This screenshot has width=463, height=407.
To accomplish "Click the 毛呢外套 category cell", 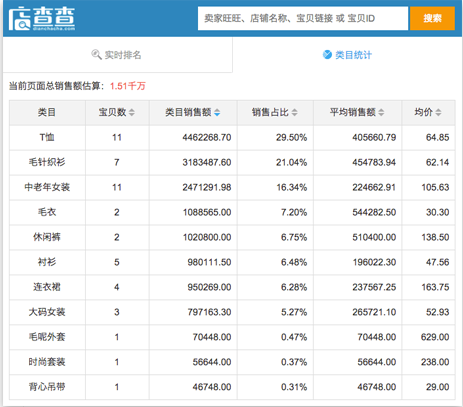I will (47, 337).
